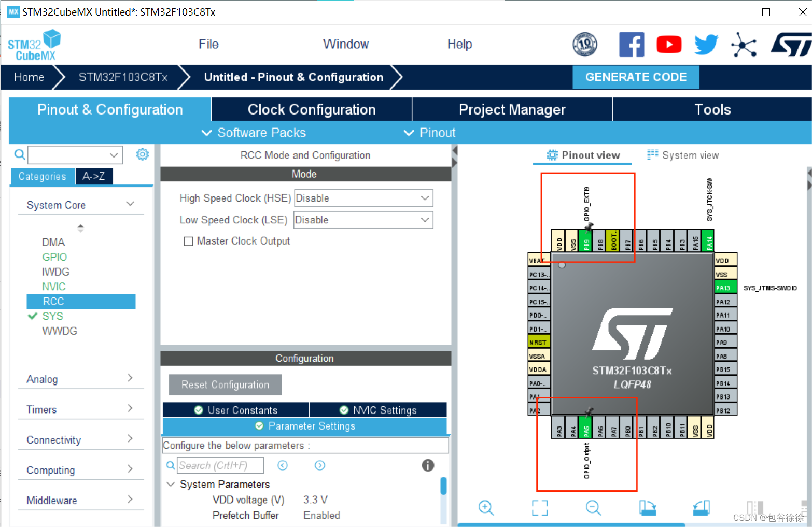Open High Speed Clock (HSE) dropdown
Viewport: 812px width, 527px height.
363,198
